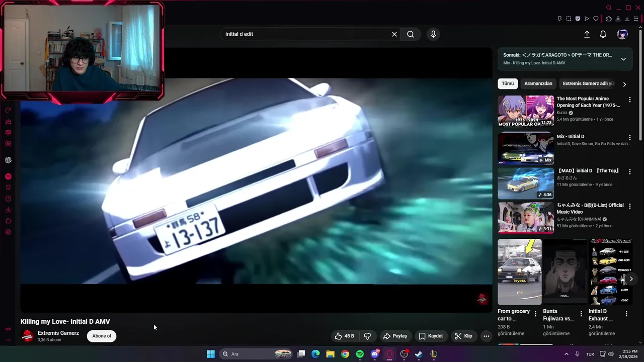
Task: Open Spotify from the taskbar
Action: [360, 354]
